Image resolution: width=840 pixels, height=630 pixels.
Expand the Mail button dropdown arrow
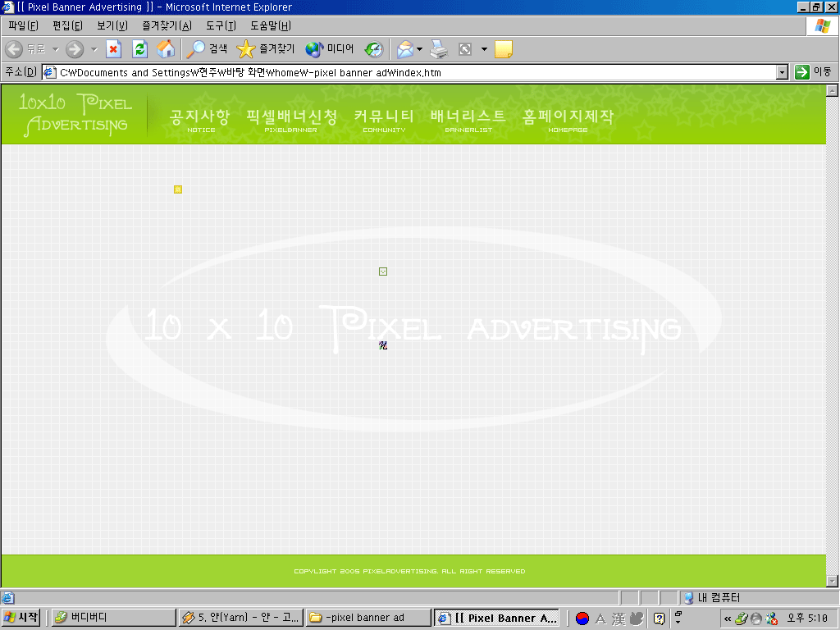tap(420, 49)
